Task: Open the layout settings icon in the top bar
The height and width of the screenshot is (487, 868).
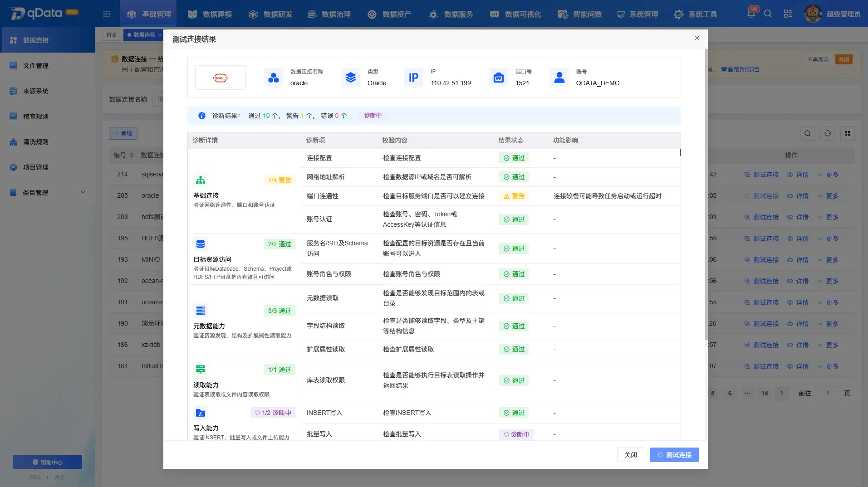Action: click(x=788, y=14)
